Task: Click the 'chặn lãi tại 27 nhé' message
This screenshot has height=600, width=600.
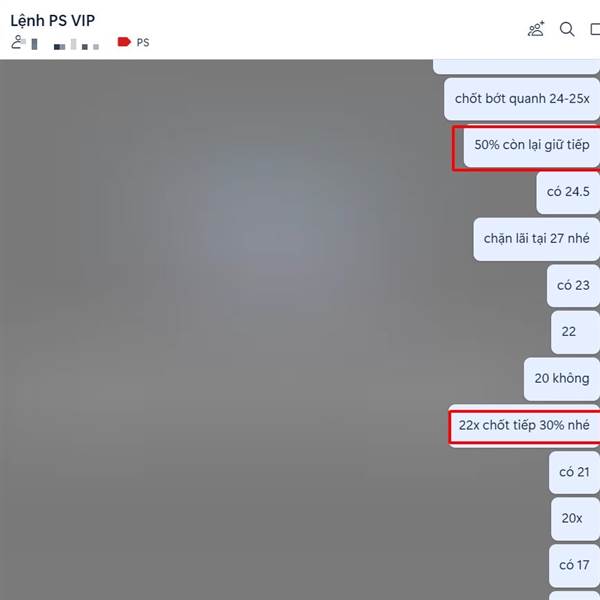Action: click(536, 239)
